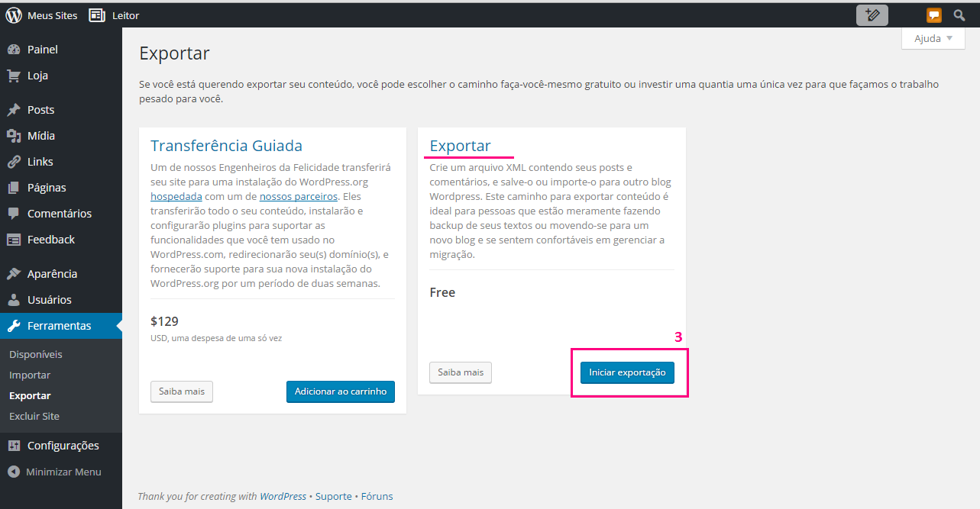Open the Aparência menu item

click(x=61, y=274)
